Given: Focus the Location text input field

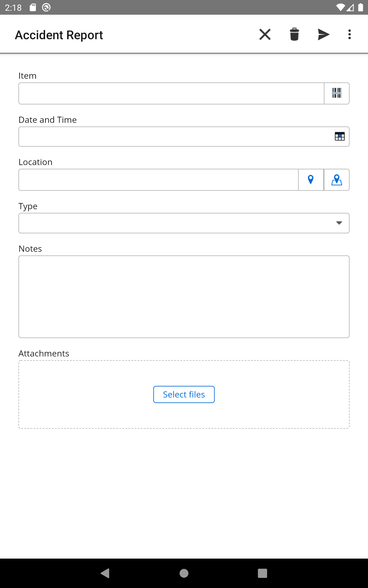Looking at the screenshot, I should coord(159,180).
